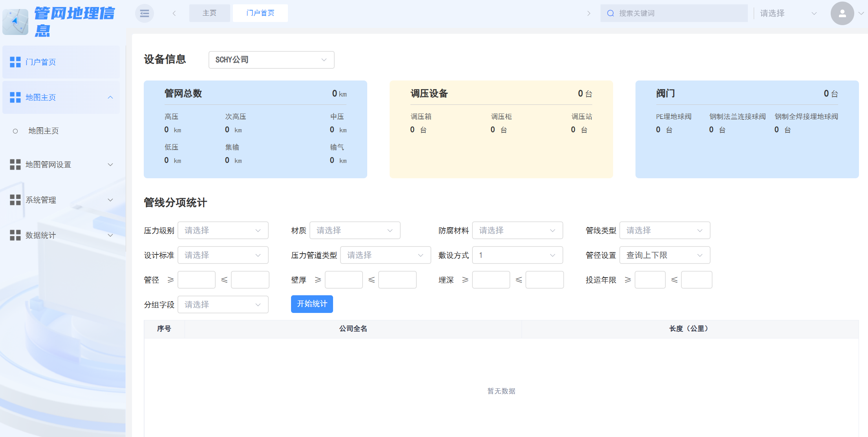Collapse the sidebar with the hamburger icon
The image size is (868, 437).
[x=144, y=13]
